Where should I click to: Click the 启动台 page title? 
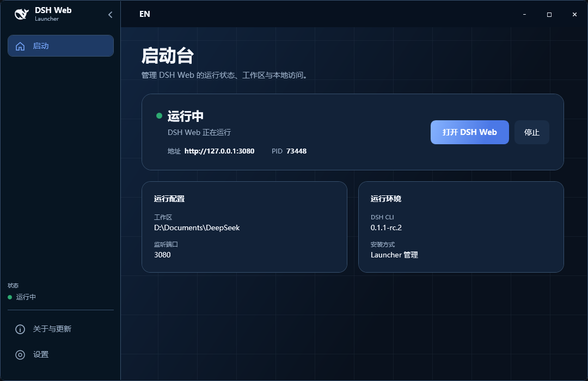point(167,56)
